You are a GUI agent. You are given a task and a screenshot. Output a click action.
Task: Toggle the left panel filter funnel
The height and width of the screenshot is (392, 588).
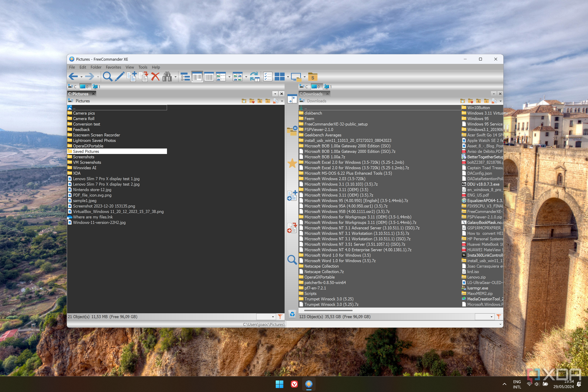coord(280,316)
